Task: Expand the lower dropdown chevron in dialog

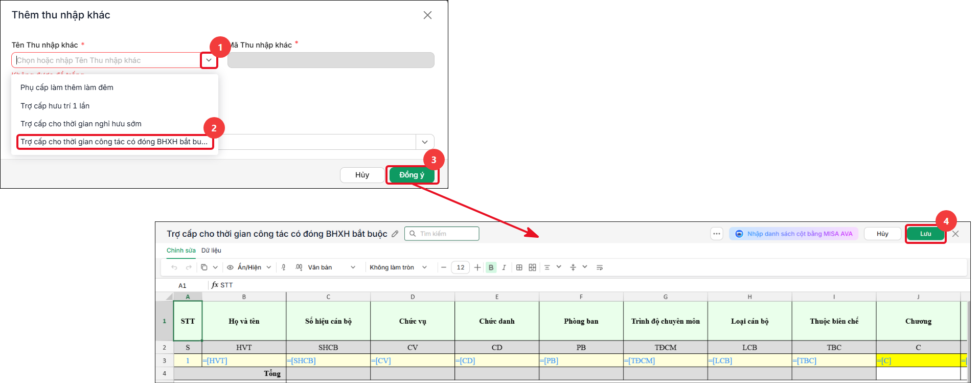Action: [x=425, y=142]
